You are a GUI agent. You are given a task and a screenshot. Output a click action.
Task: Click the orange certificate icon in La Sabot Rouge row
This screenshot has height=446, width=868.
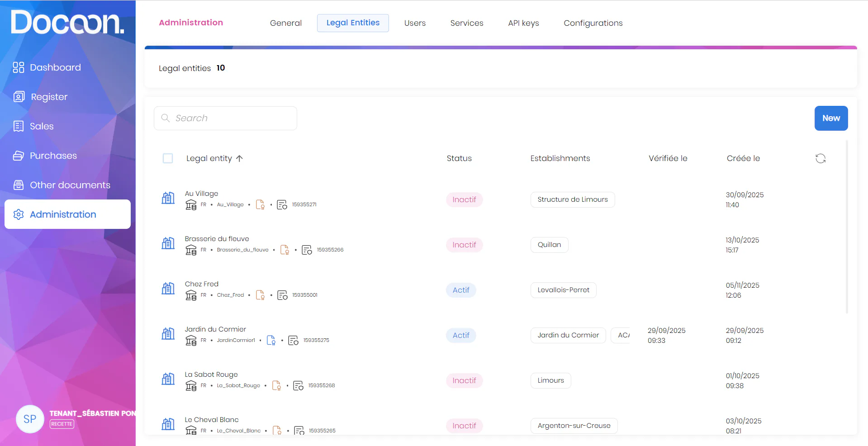[x=276, y=386]
